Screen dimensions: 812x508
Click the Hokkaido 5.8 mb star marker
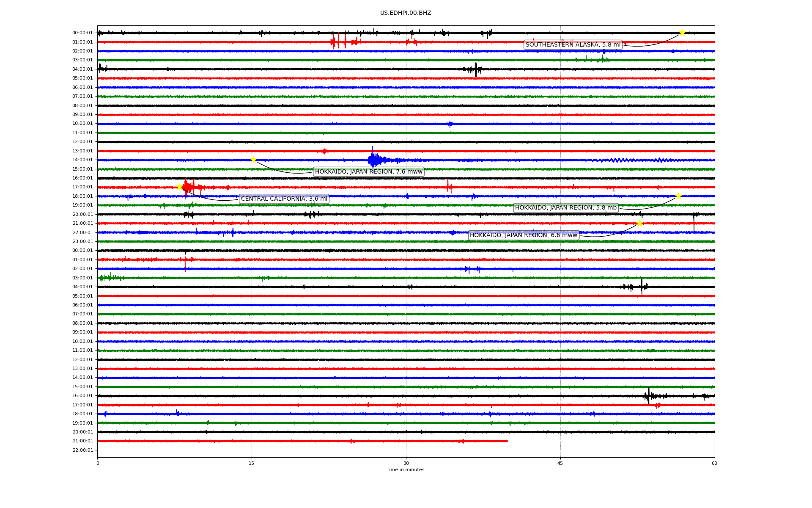678,196
